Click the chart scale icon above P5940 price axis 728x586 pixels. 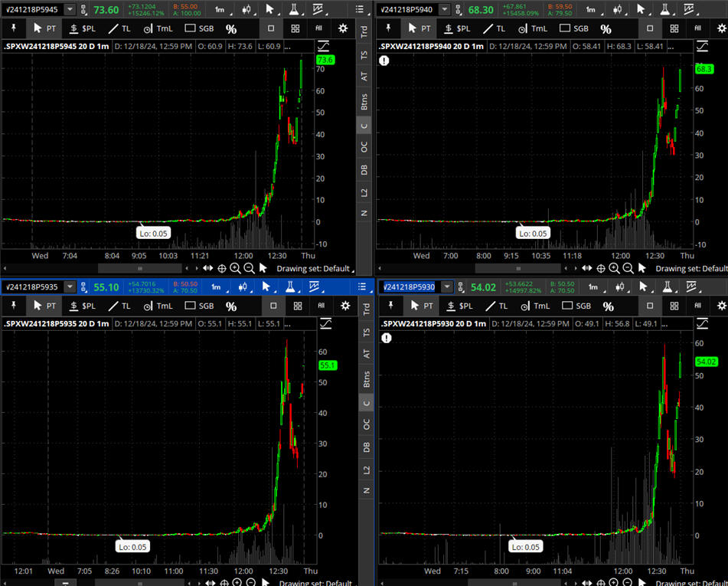coord(702,46)
